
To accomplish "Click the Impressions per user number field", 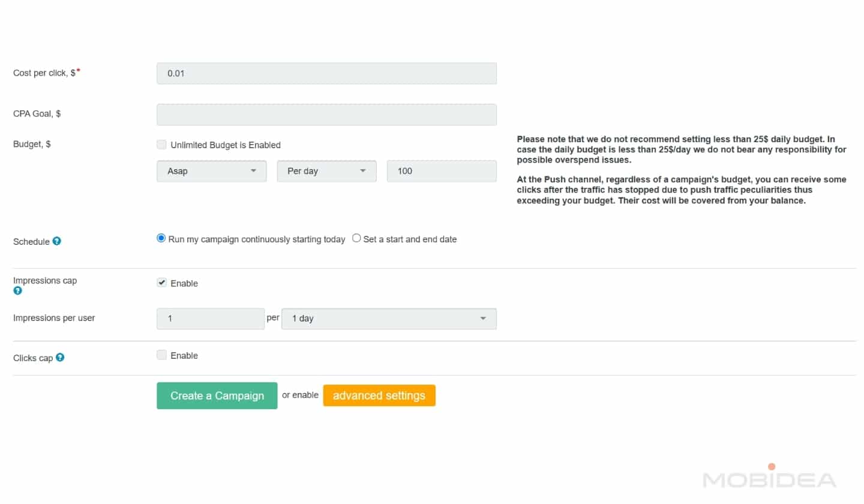I will 210,319.
